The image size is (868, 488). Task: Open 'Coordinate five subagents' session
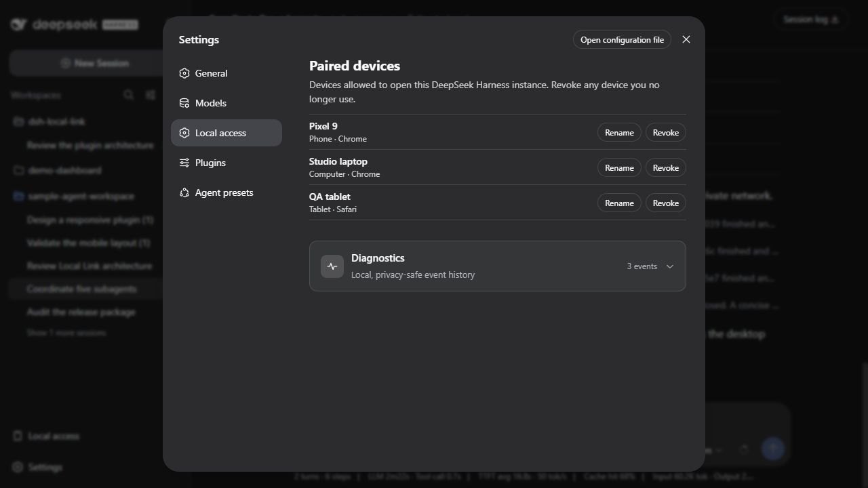click(85, 289)
